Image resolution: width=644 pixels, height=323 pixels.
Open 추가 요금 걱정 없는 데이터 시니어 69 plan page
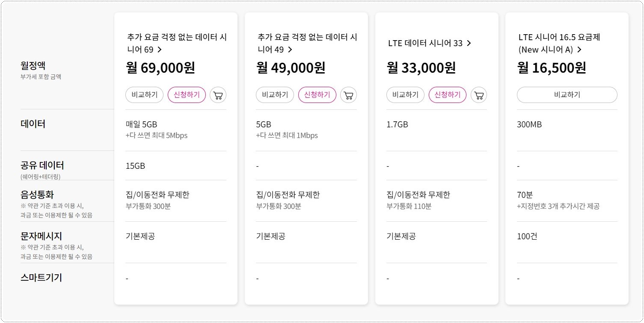176,43
